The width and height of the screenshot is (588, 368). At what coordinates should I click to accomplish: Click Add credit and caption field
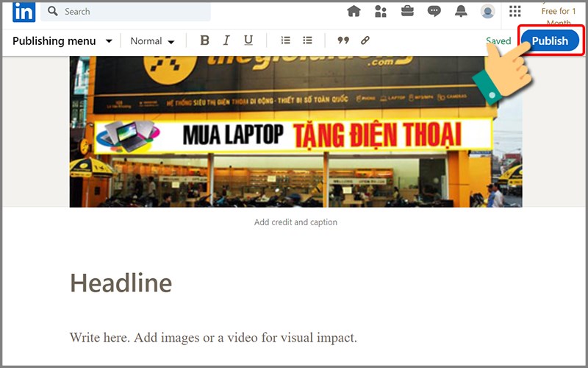pos(295,222)
